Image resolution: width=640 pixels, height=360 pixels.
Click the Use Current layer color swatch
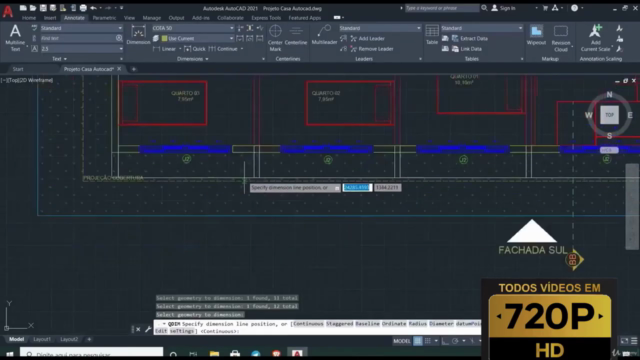coord(164,38)
